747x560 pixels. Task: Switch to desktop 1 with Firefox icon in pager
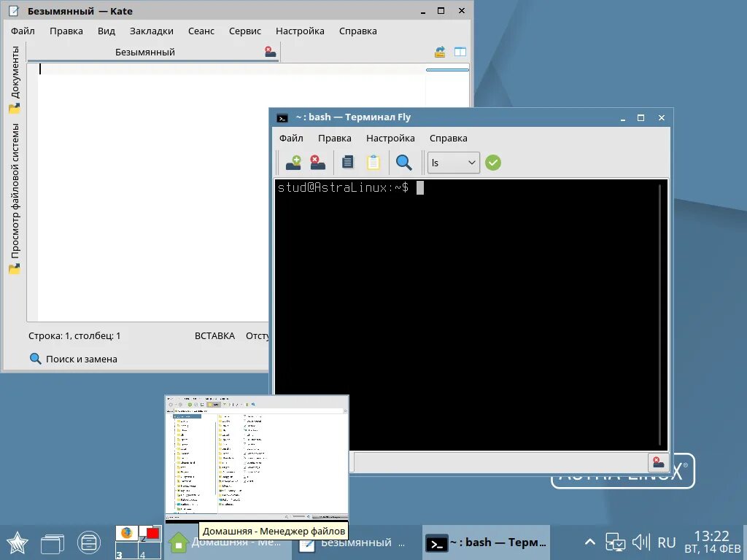127,533
